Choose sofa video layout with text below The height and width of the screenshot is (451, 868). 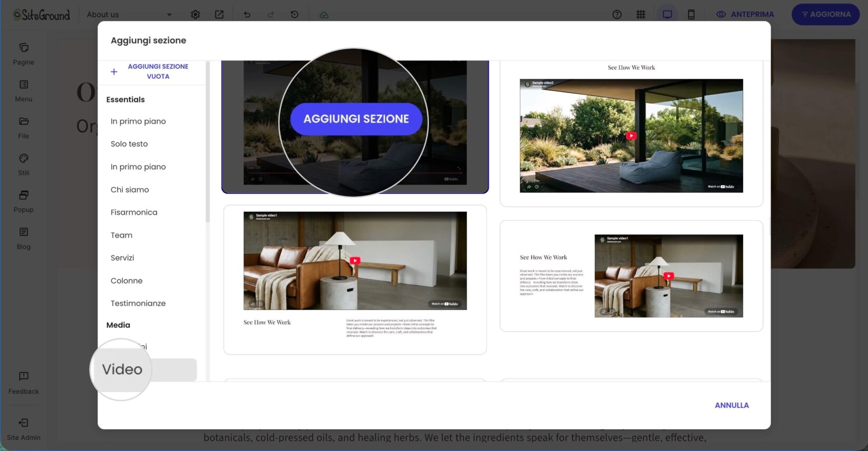pos(355,280)
